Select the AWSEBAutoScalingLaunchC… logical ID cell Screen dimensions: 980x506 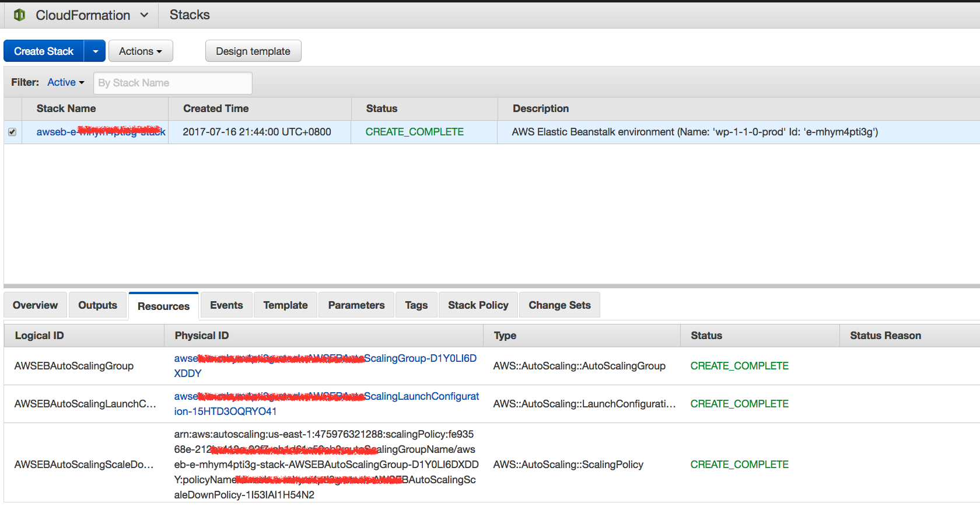tap(85, 404)
